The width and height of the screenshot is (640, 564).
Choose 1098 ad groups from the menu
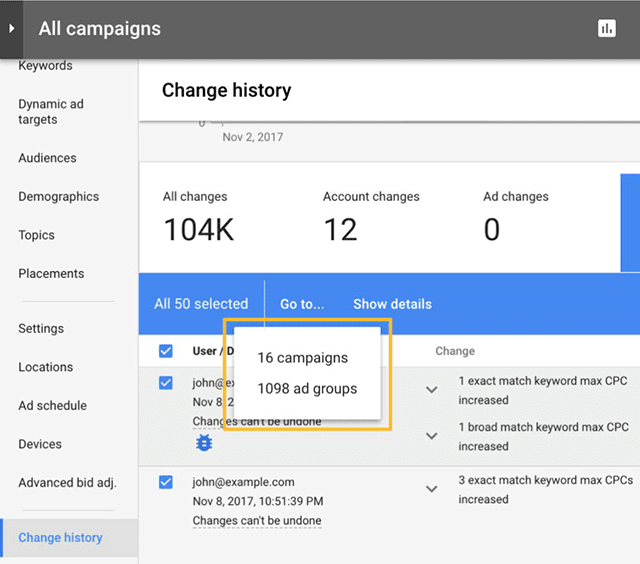(307, 389)
